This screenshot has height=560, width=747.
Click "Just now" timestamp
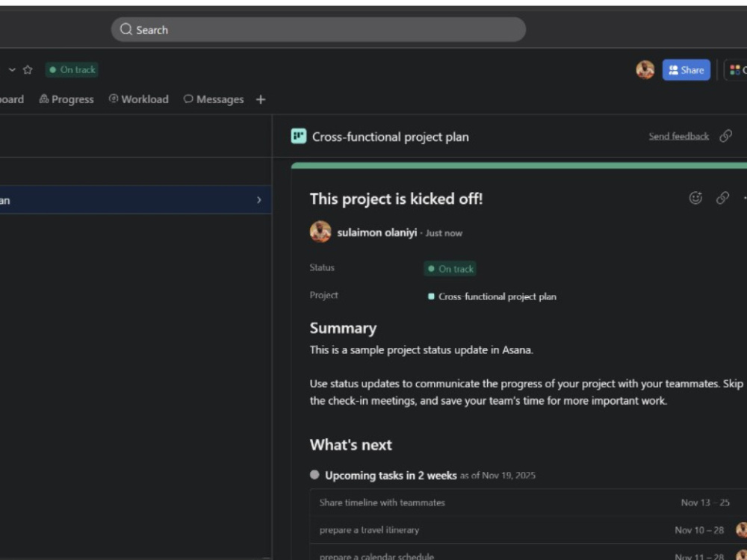click(x=444, y=233)
